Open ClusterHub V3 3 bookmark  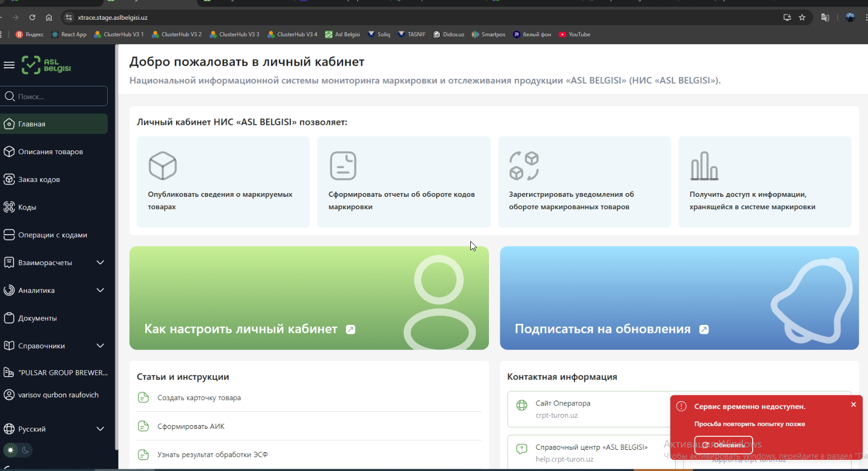click(234, 35)
